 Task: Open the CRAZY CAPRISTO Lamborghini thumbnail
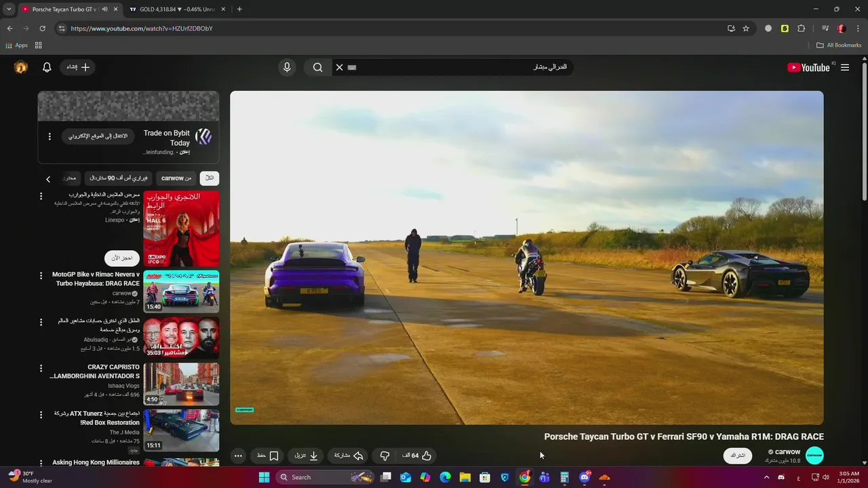click(181, 384)
